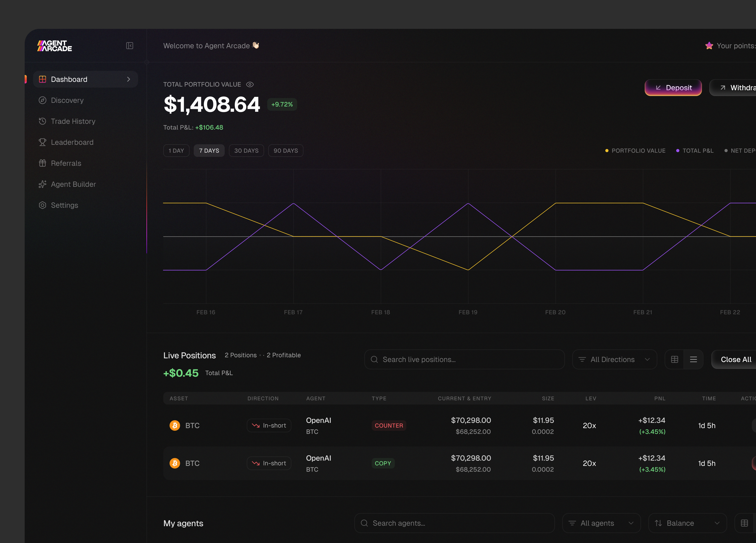Open the Balance sort dropdown
Image resolution: width=756 pixels, height=543 pixels.
click(x=687, y=523)
